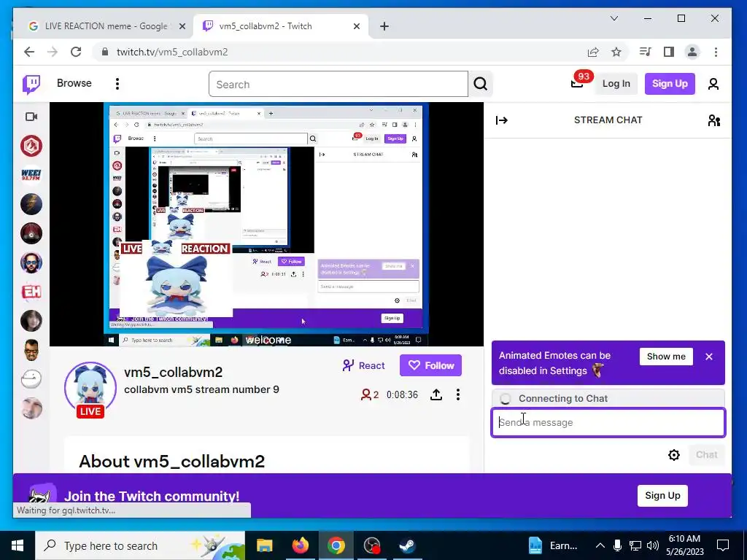Click the Twitch search field
747x560 pixels.
click(x=338, y=85)
